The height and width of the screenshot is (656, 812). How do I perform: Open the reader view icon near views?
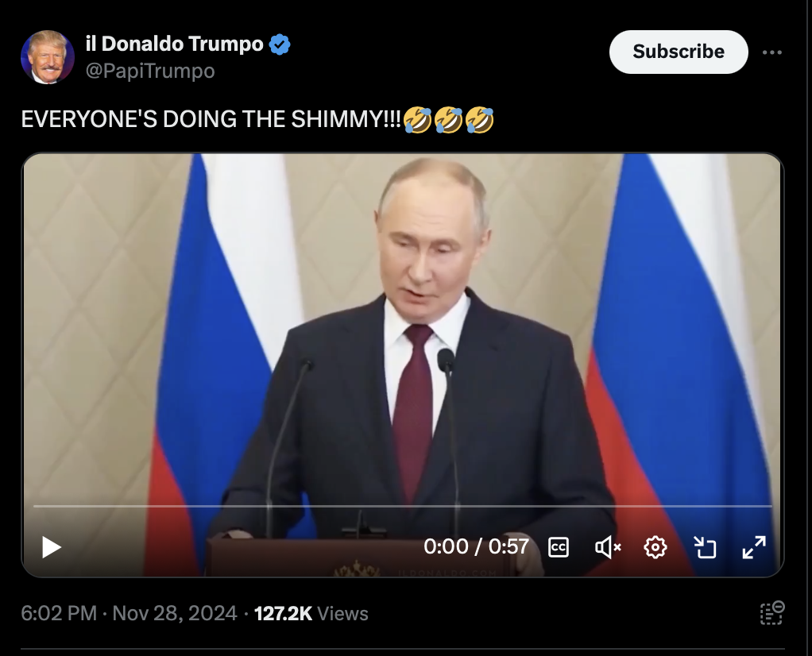pyautogui.click(x=772, y=613)
